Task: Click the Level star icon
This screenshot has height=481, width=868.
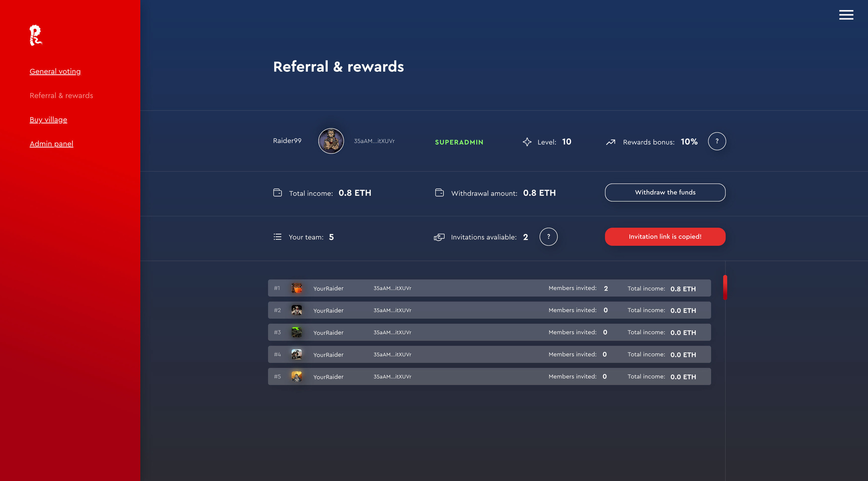Action: [x=527, y=142]
